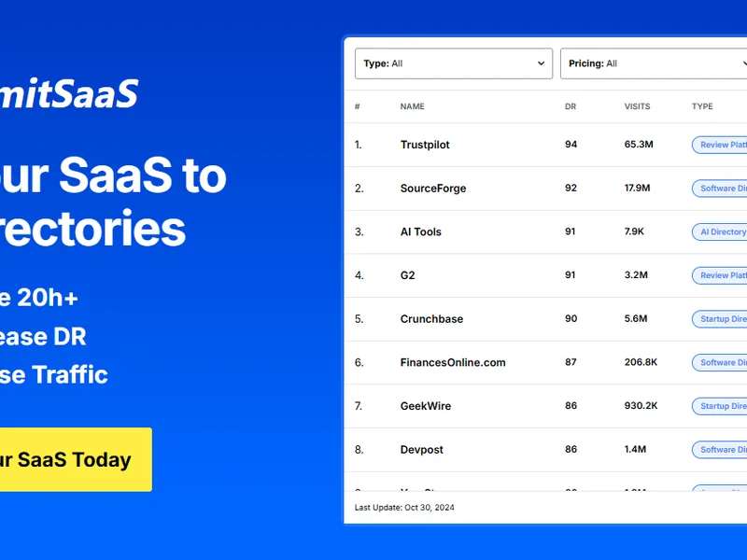Image resolution: width=747 pixels, height=560 pixels.
Task: Click the NAME column header
Action: click(412, 106)
